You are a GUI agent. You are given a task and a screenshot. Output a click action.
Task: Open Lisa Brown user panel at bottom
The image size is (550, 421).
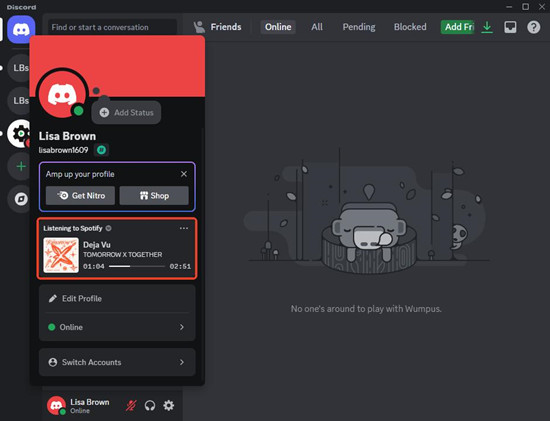[82, 406]
